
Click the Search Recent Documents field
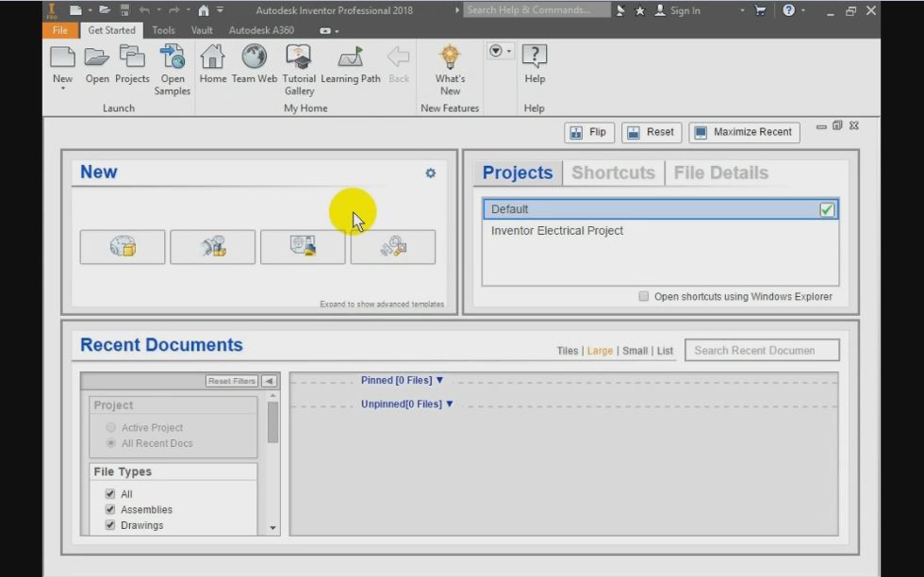[762, 350]
